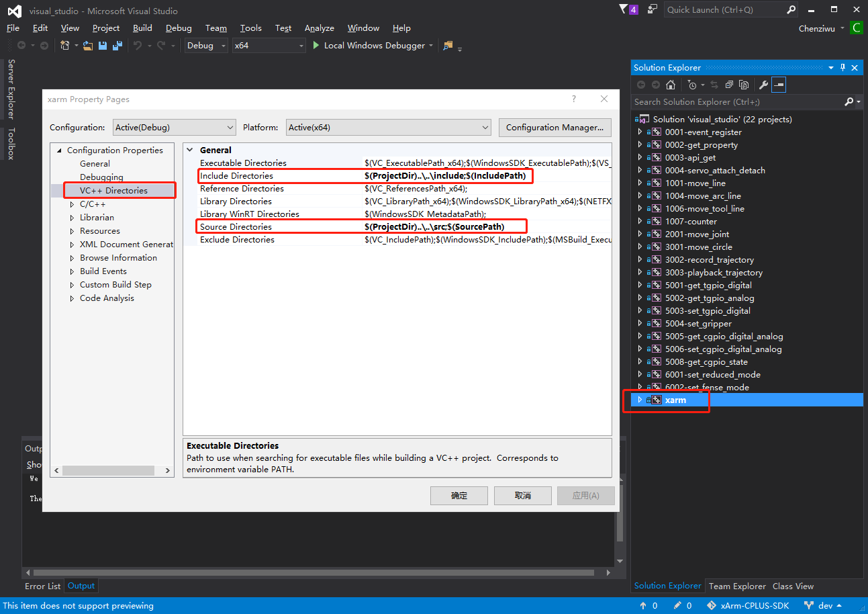Click the Quick Launch search magnifier
The image size is (868, 614).
pos(791,9)
